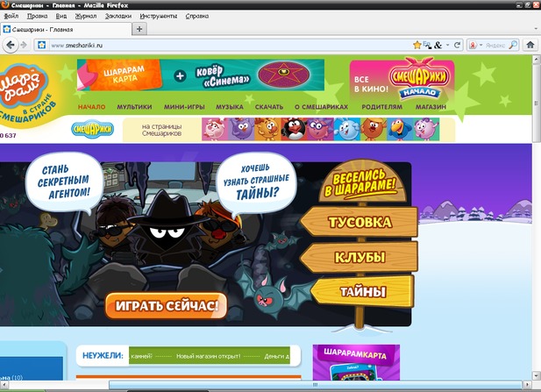Open the list all tabs dropdown arrow
The height and width of the screenshot is (392, 541).
click(x=536, y=29)
